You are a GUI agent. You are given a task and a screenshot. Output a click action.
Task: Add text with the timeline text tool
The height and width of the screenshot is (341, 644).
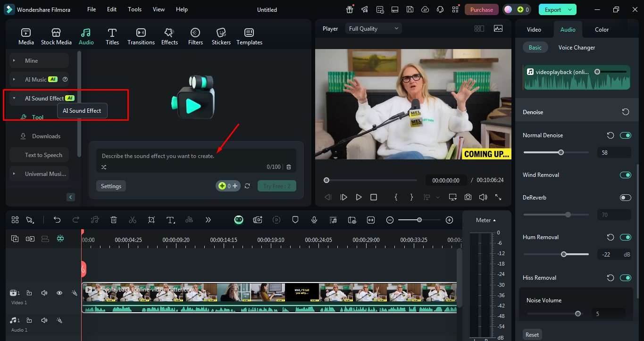(170, 220)
